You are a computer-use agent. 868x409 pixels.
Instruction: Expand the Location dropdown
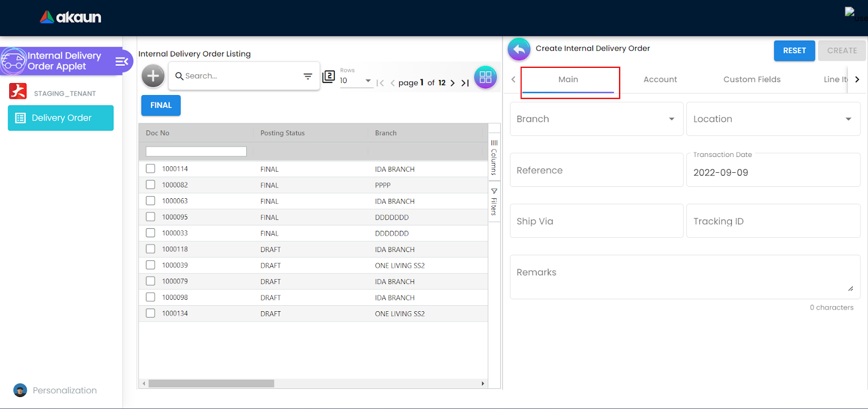[x=773, y=119]
